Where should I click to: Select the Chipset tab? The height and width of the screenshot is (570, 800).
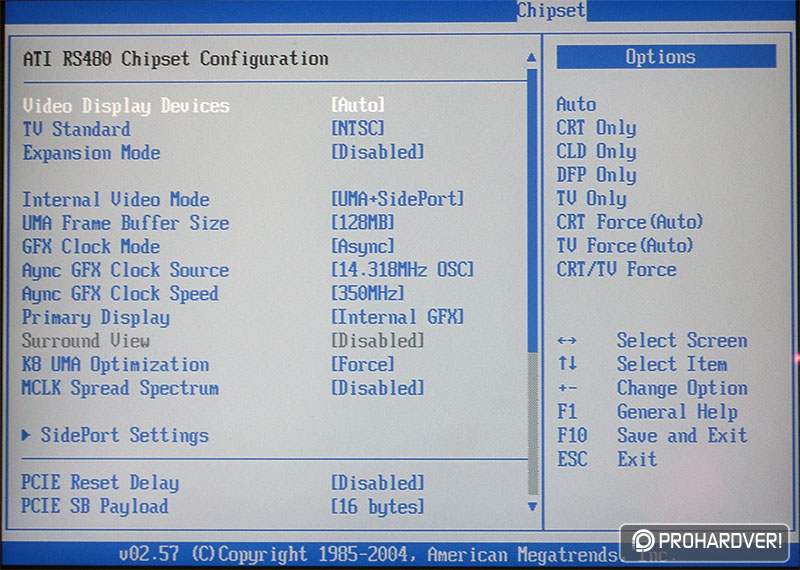551,10
